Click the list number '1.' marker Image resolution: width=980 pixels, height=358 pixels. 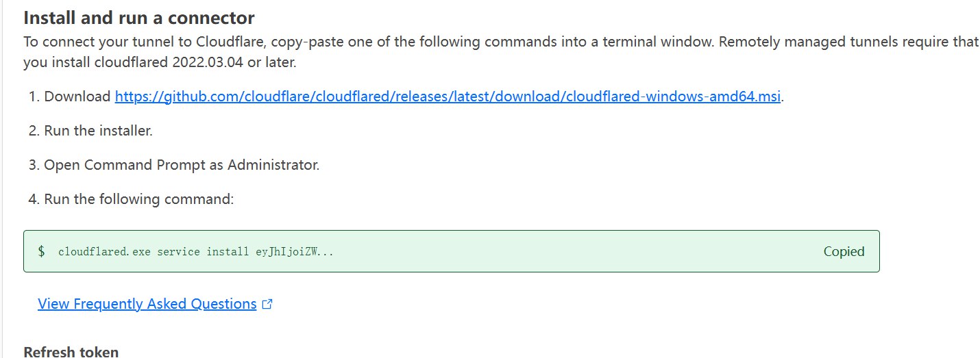(34, 97)
